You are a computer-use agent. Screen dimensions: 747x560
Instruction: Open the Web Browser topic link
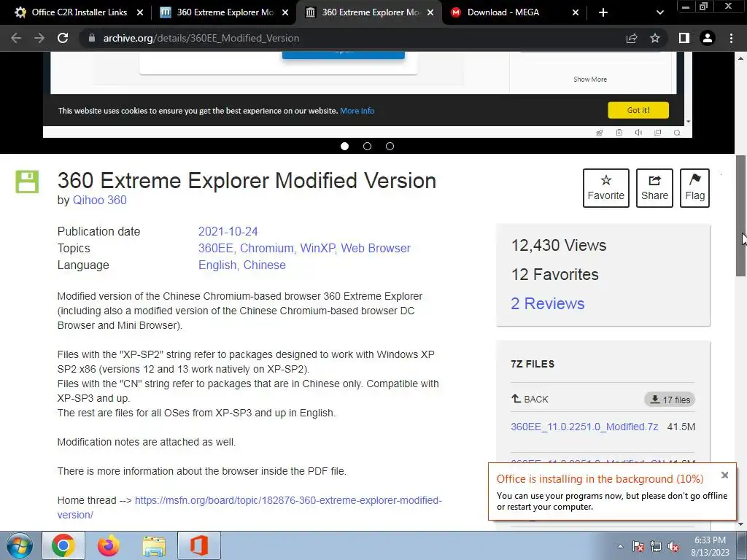coord(376,248)
